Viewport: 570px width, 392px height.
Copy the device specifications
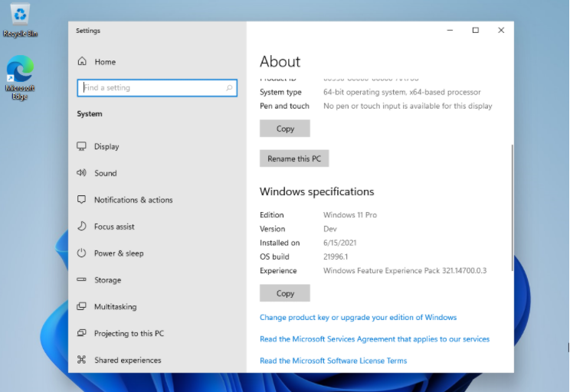pos(285,129)
